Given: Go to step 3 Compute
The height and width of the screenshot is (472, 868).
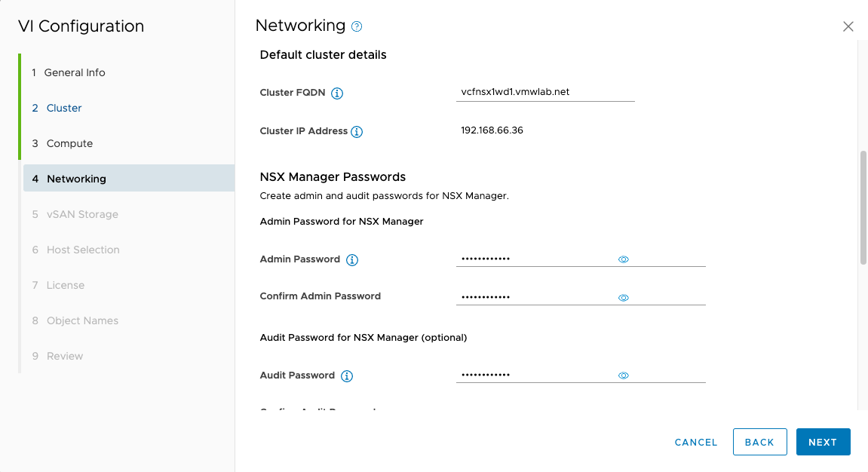Looking at the screenshot, I should pos(63,143).
